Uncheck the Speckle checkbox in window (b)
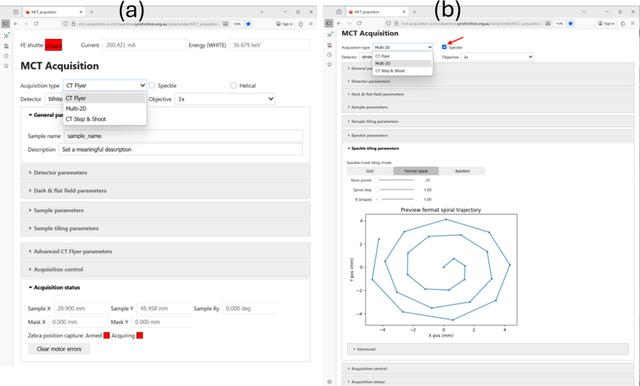640x386 pixels. click(444, 47)
